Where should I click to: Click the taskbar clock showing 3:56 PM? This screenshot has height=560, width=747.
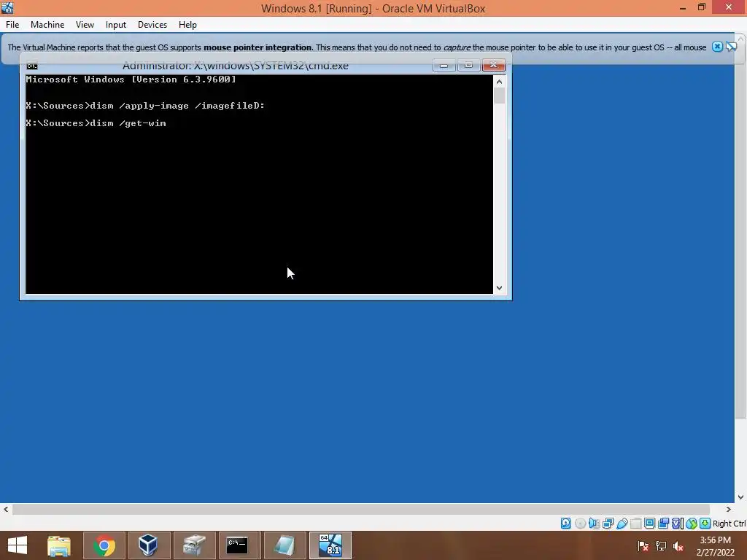point(715,546)
